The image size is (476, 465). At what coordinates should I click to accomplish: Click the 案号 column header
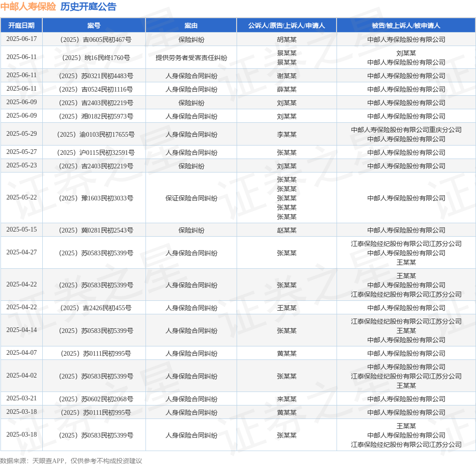point(94,26)
